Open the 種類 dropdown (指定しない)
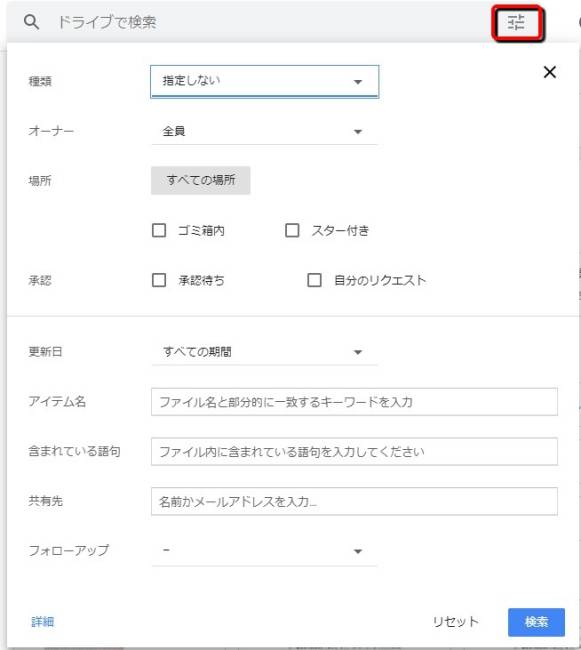Screen dimensions: 581x650 (264, 81)
